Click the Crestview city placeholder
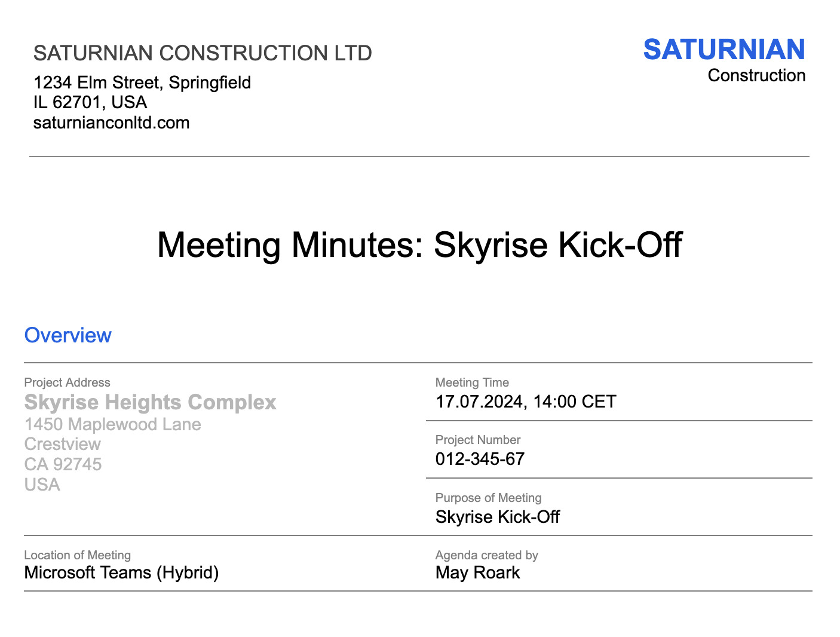 pos(62,444)
